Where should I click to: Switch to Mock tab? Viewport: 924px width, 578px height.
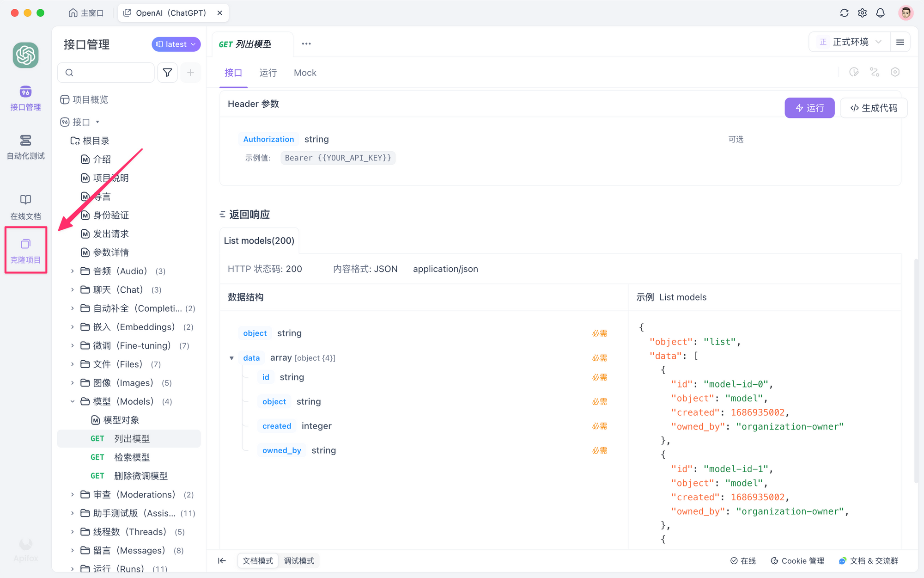click(304, 73)
